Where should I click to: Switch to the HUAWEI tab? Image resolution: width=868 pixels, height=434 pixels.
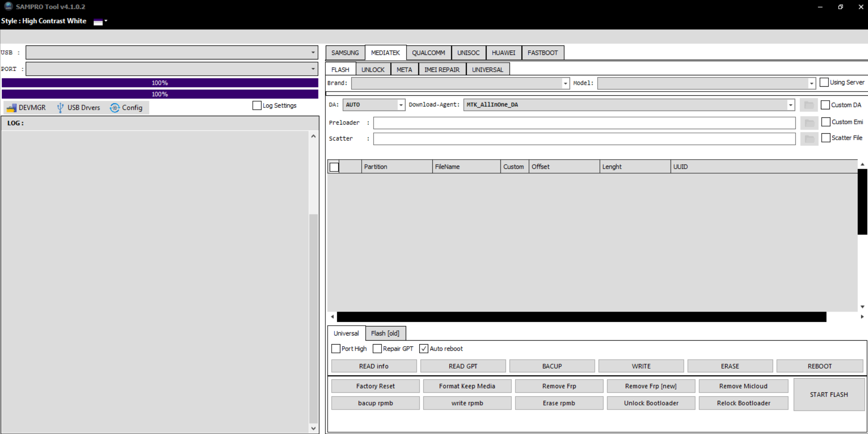[x=504, y=53]
